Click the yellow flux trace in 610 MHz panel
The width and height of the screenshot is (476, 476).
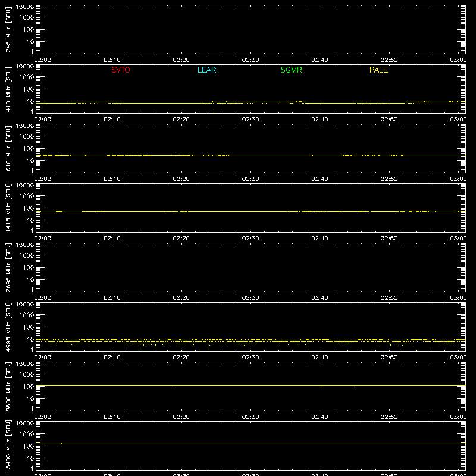[x=250, y=155]
